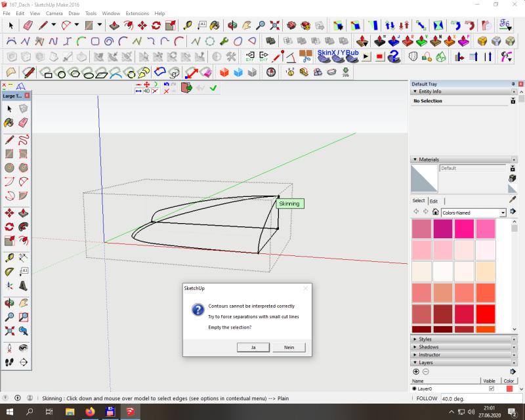Viewport: 525px width, 420px height.
Task: Switch to the Edit tab in Materials
Action: pos(434,201)
